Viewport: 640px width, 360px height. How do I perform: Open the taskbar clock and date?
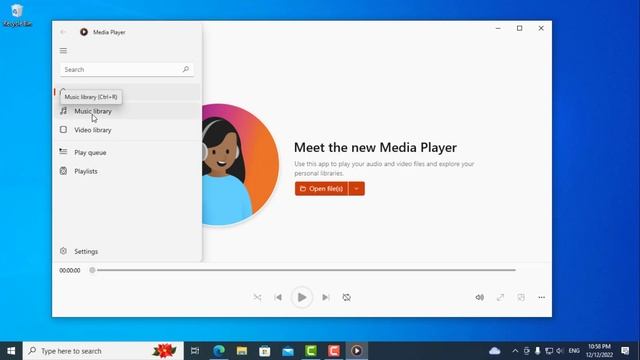click(x=599, y=351)
